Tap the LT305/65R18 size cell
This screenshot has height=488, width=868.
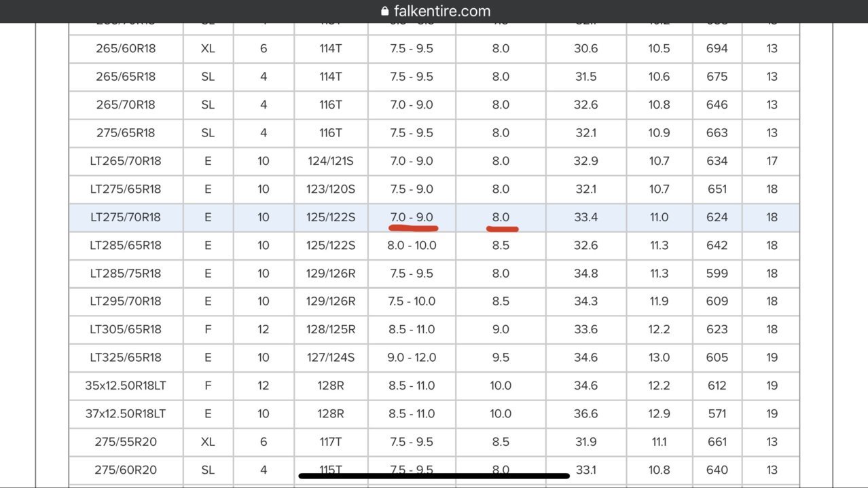click(x=126, y=329)
